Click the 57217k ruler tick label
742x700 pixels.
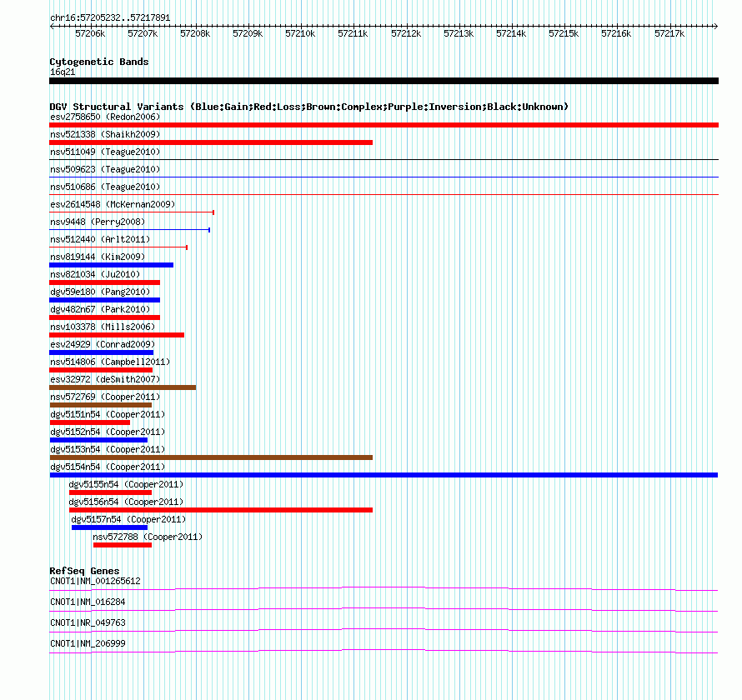(669, 33)
